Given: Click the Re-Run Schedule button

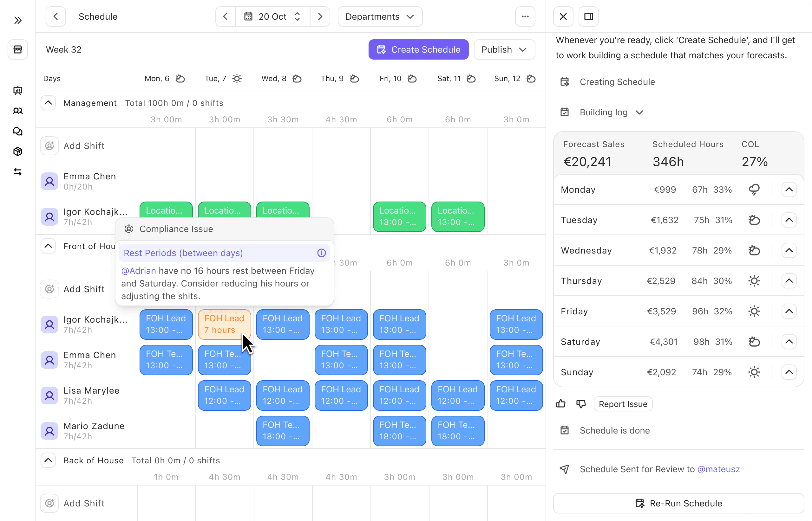Looking at the screenshot, I should tap(678, 503).
